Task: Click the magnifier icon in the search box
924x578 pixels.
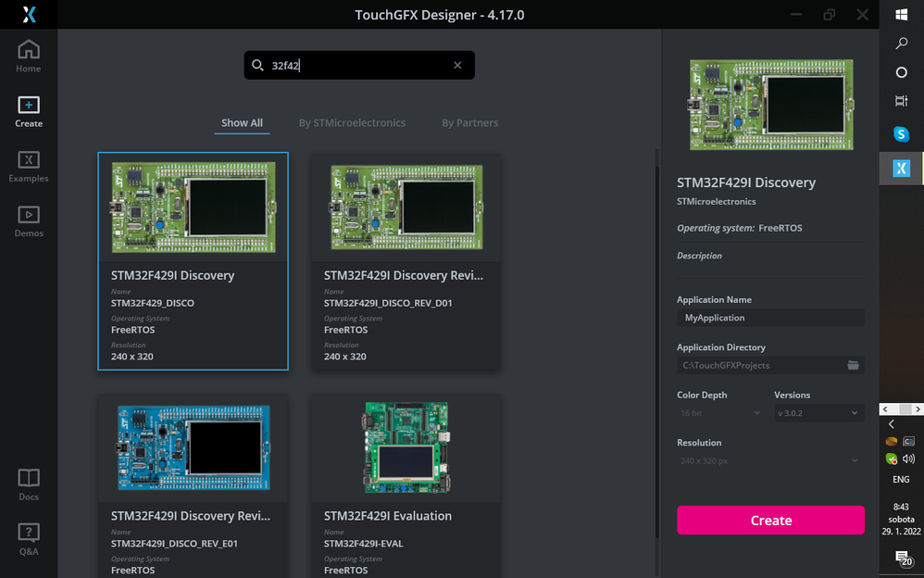Action: [257, 65]
